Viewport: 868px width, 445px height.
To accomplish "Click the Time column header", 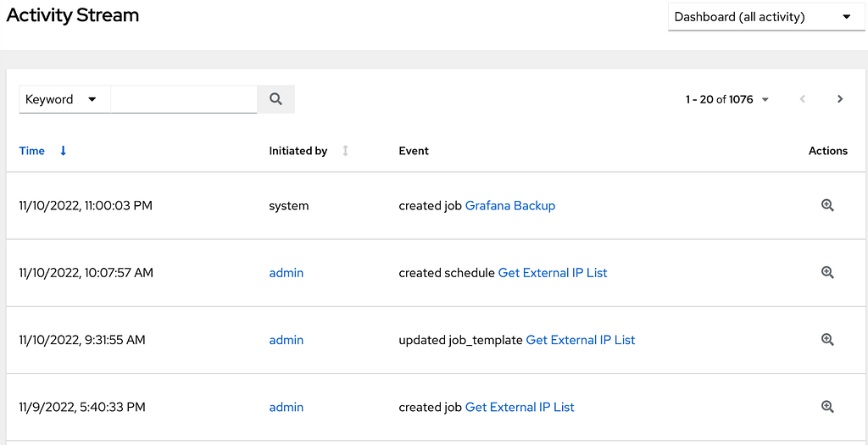I will (31, 151).
